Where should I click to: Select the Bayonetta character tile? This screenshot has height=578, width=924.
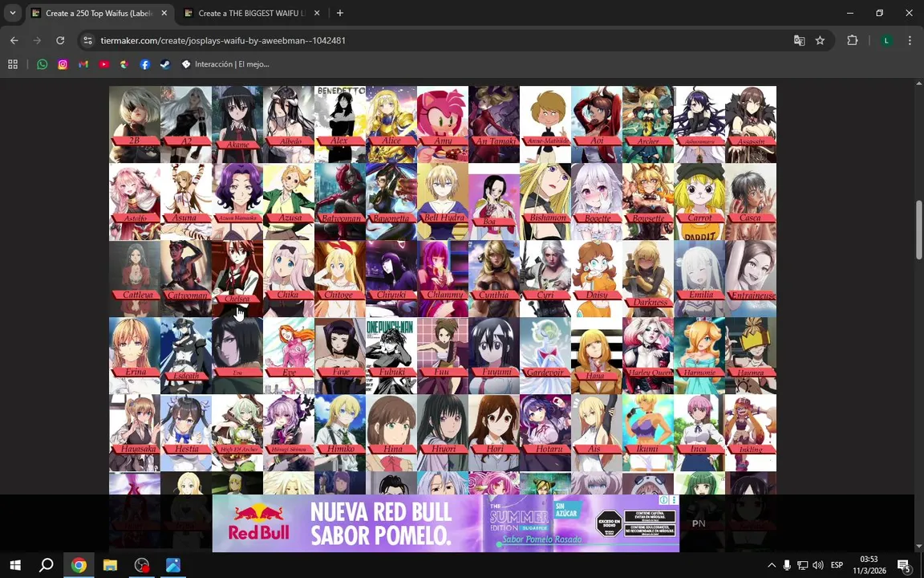(x=391, y=201)
